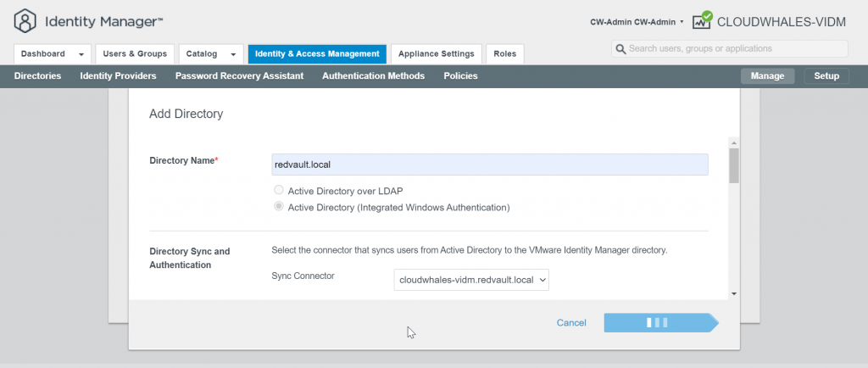Open the Dashboard tab
868x368 pixels.
click(x=52, y=53)
